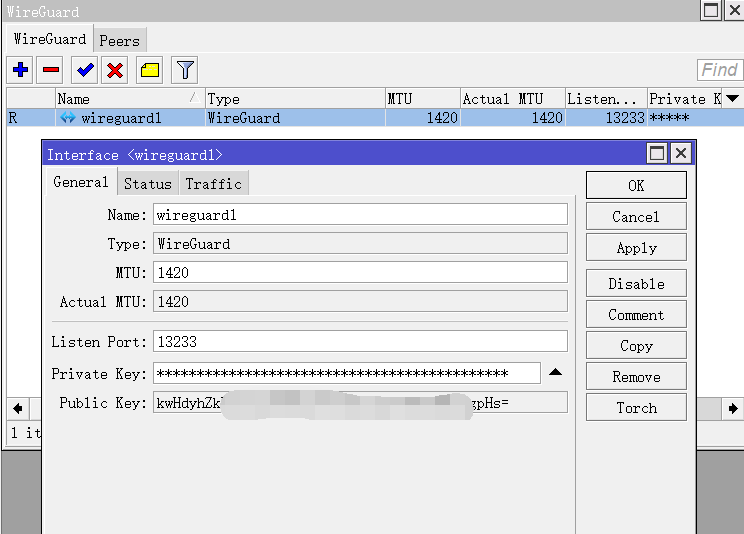The width and height of the screenshot is (744, 534).
Task: Enable interface using blue checkmark icon
Action: pos(85,70)
